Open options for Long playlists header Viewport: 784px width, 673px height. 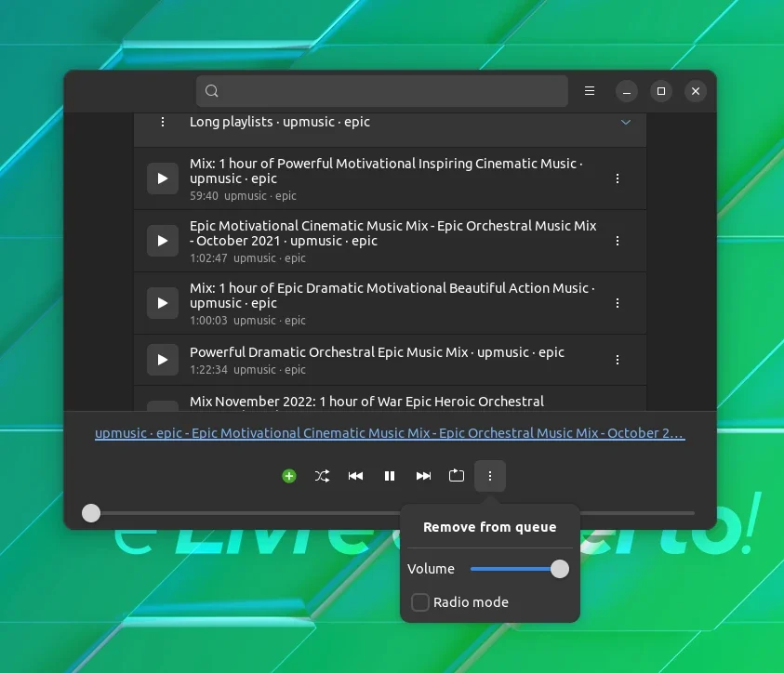pos(163,122)
